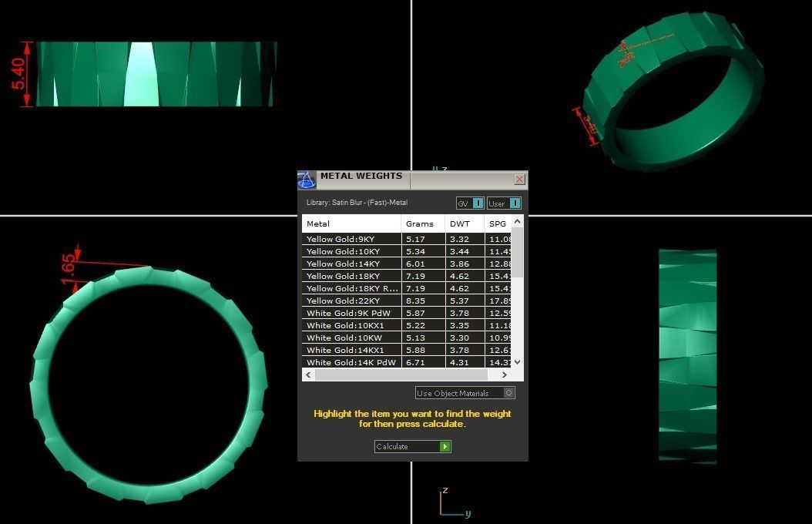
Task: Select Yellow Gold:14KY row
Action: [407, 264]
